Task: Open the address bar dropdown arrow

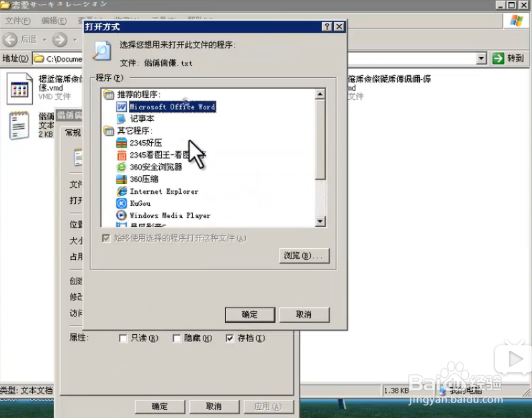Action: tap(481, 58)
